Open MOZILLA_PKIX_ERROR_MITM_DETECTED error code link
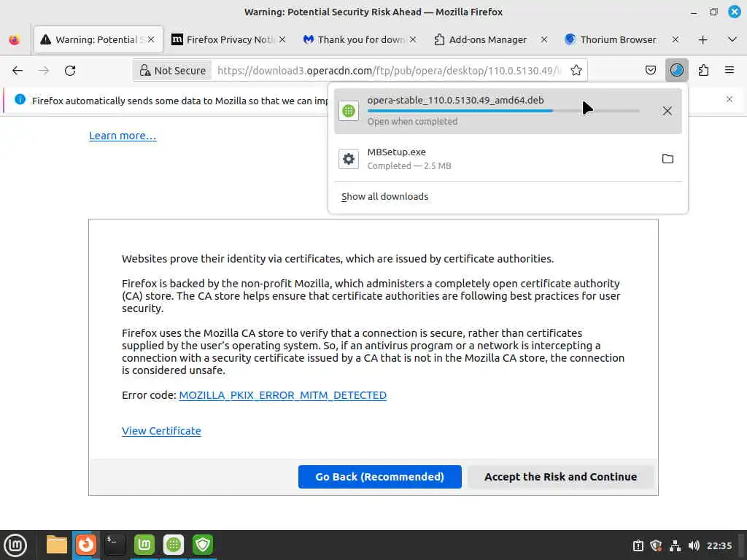This screenshot has width=747, height=560. 282,395
